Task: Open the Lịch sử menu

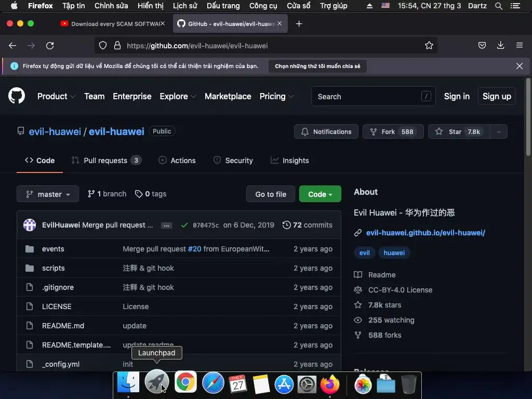Action: (x=185, y=6)
